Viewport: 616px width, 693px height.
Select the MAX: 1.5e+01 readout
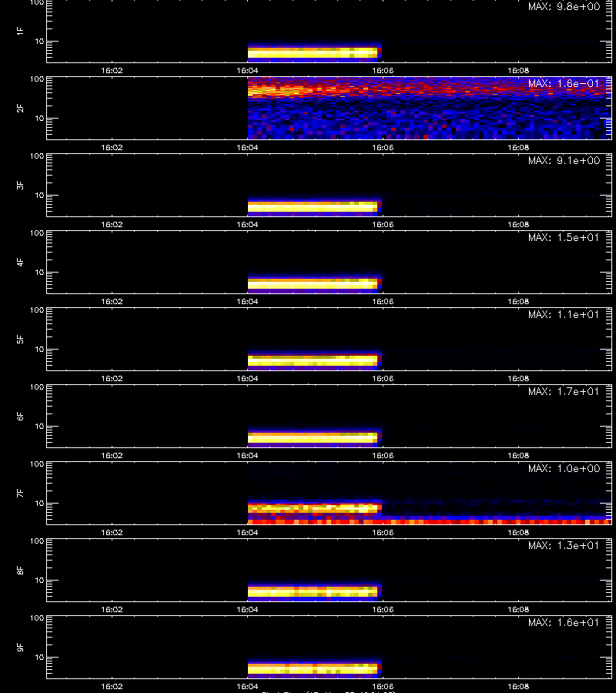click(x=564, y=237)
